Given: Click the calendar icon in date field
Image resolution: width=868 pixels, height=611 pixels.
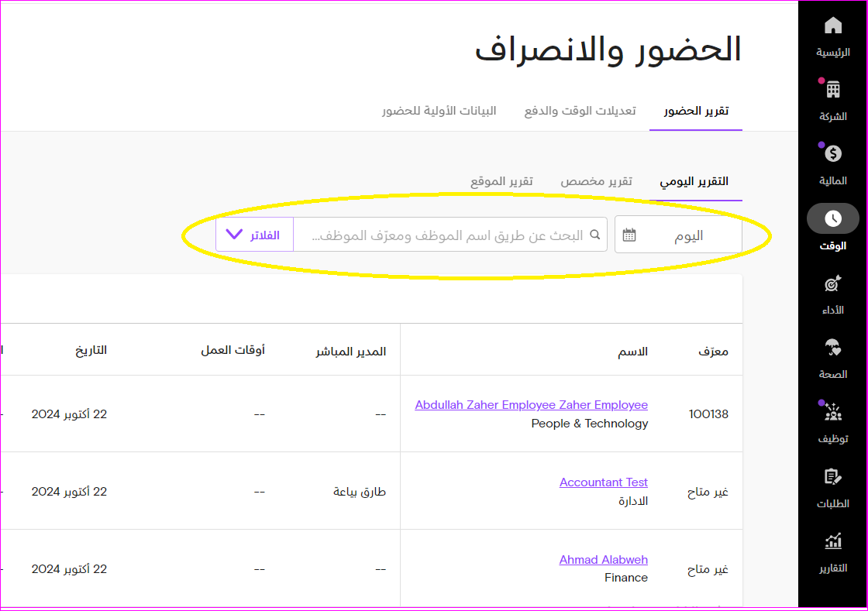Looking at the screenshot, I should [629, 235].
